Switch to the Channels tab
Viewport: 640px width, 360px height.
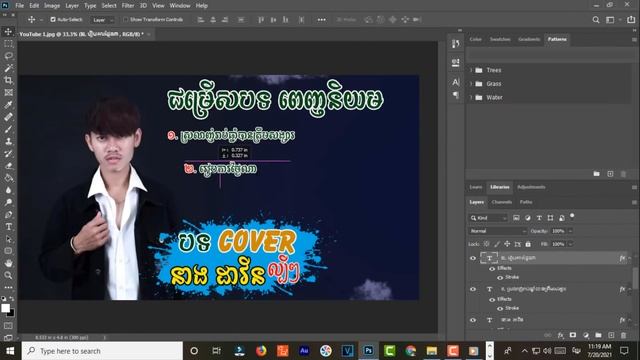502,202
